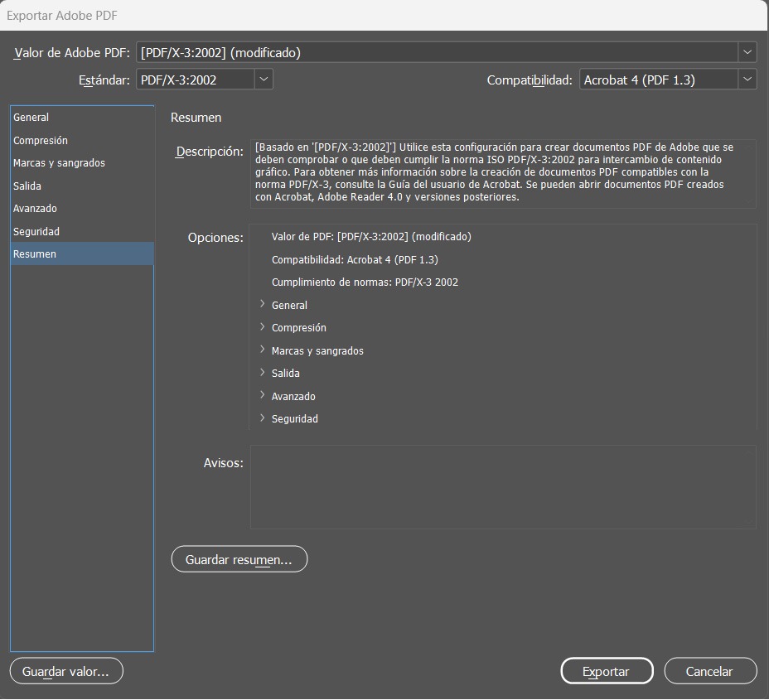Viewport: 769px width, 700px height.
Task: Expand the Compresión summary entry
Action: click(263, 327)
